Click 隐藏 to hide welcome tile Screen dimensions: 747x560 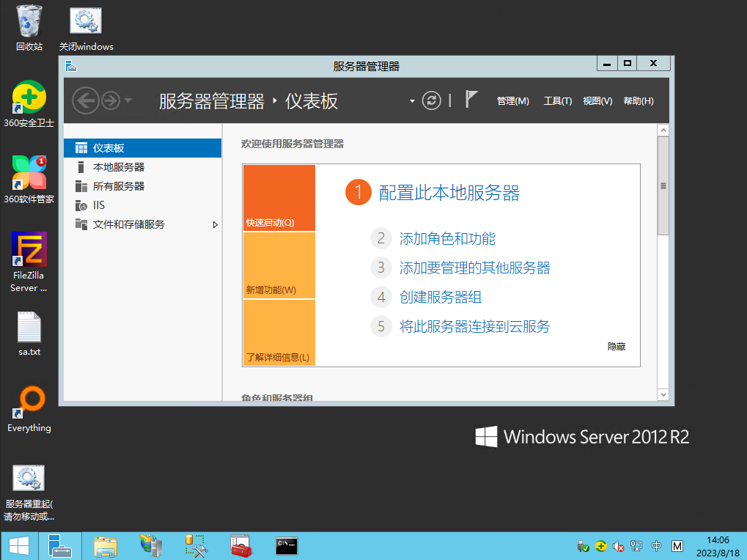pos(616,347)
